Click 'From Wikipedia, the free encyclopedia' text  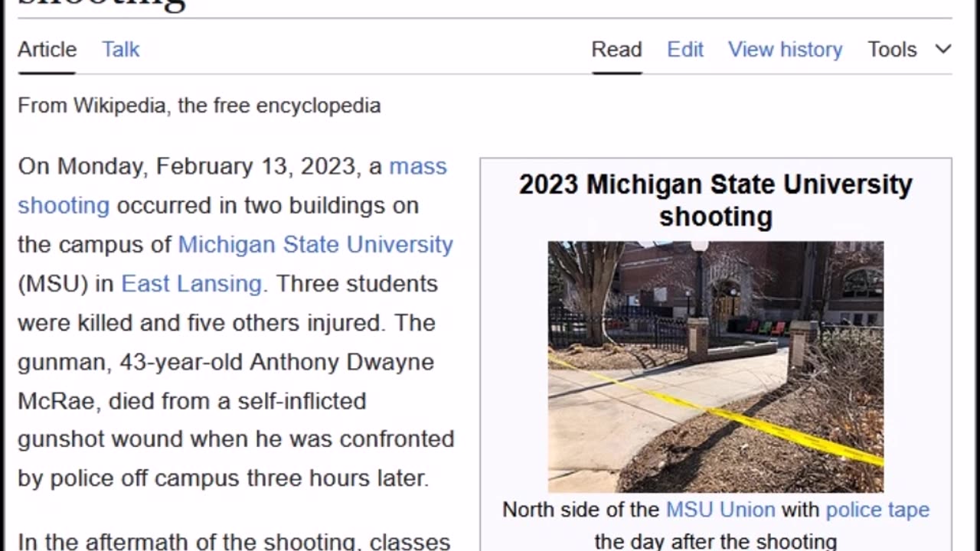tap(199, 106)
